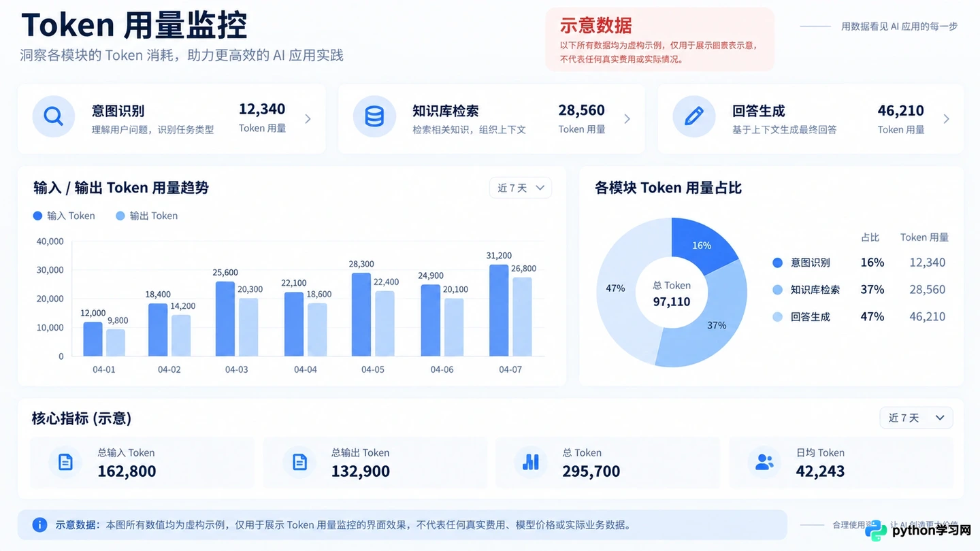Viewport: 980px width, 551px height.
Task: Click the 输入 / 输出 Token 用量趋势 panel title
Action: tap(121, 188)
